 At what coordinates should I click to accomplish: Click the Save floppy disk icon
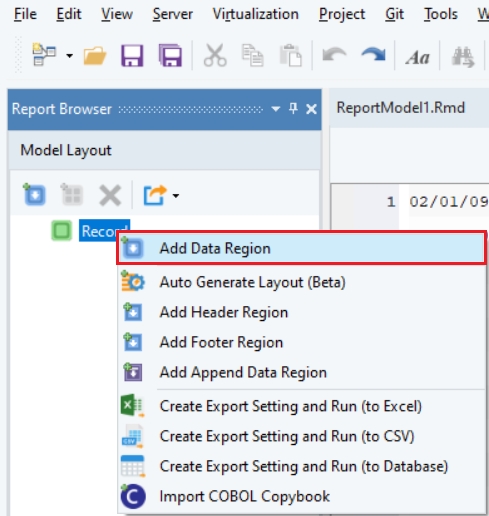[132, 56]
